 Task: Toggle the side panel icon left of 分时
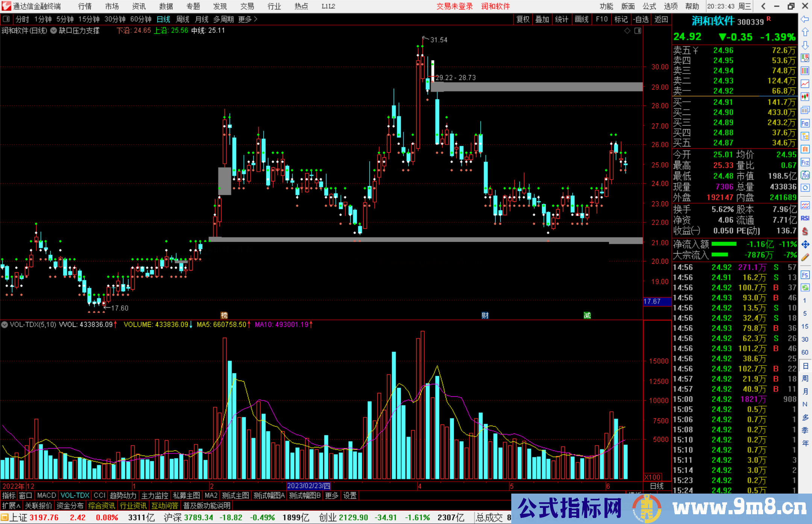(6, 19)
